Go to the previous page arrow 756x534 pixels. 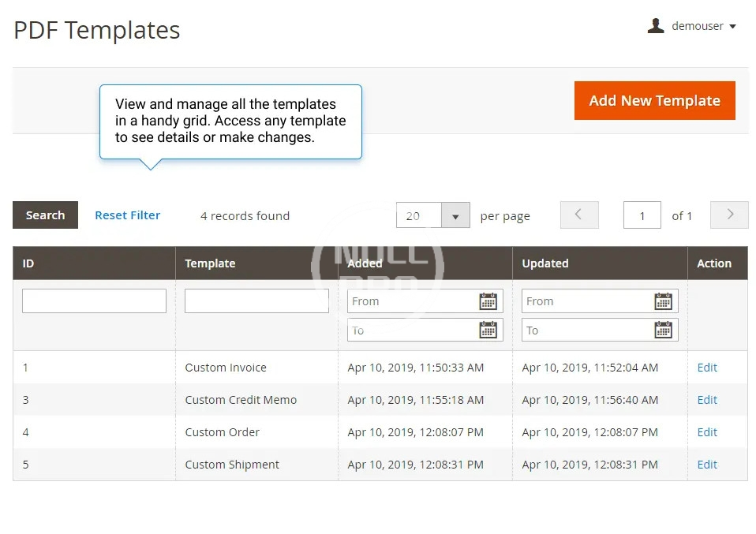click(x=579, y=215)
